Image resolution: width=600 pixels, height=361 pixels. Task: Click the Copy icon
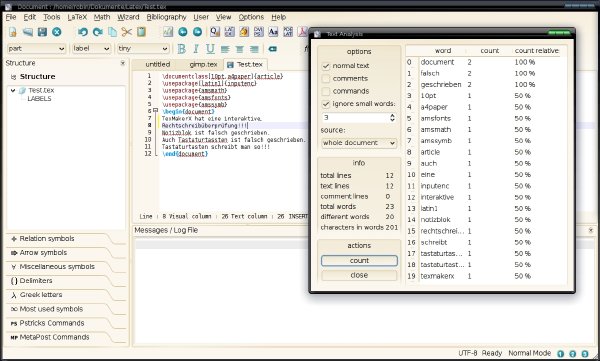(112, 32)
